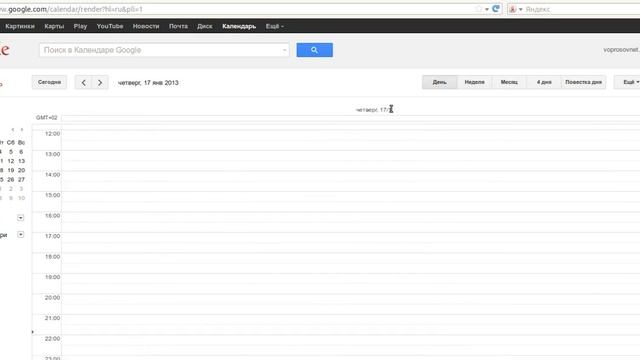
Task: Open Карты in the top bar
Action: pos(54,26)
